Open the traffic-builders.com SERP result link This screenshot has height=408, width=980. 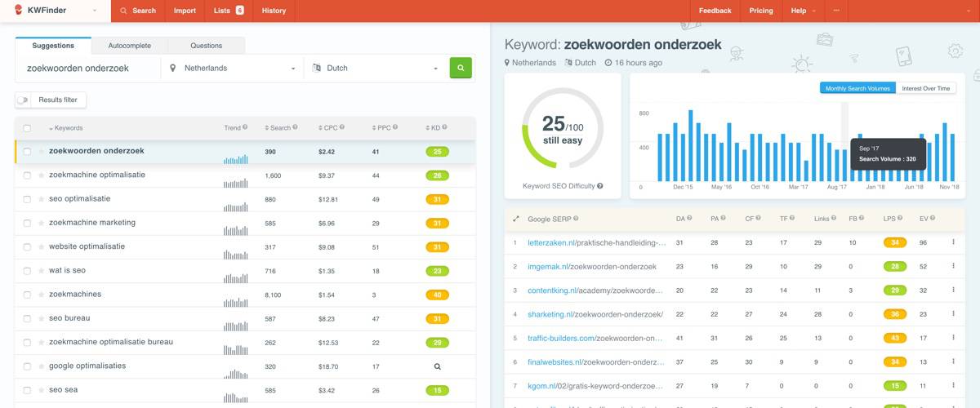pos(597,338)
